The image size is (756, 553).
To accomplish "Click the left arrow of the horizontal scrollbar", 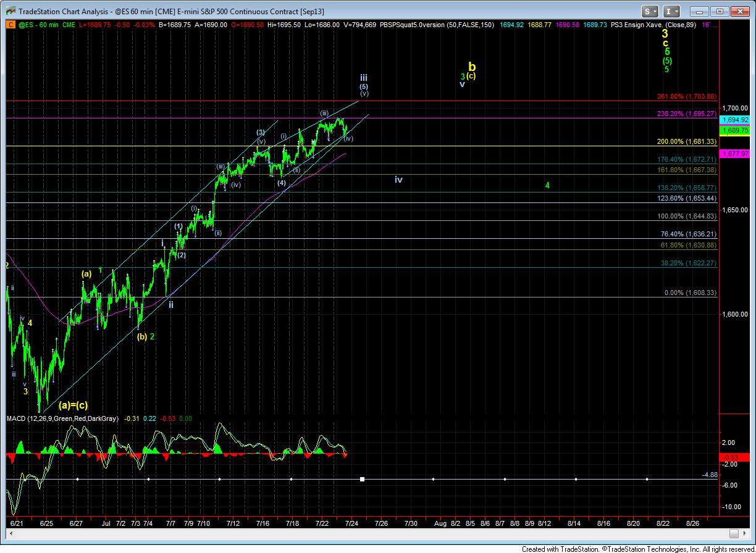I will pyautogui.click(x=10, y=533).
